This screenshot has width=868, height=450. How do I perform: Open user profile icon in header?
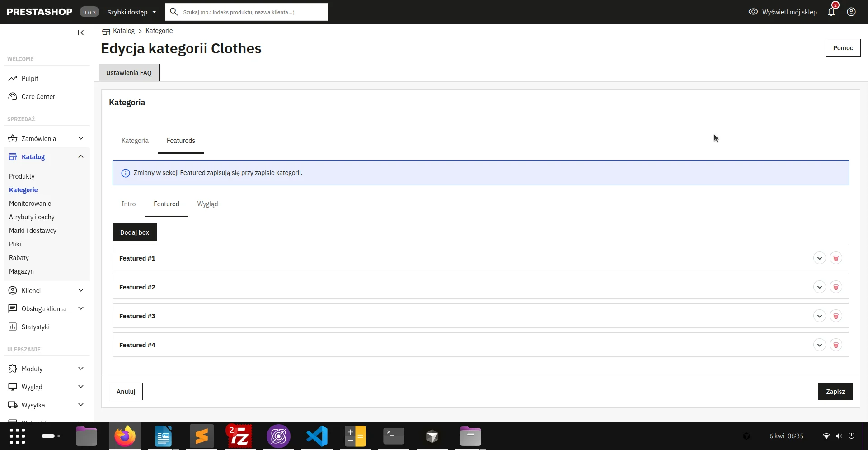[x=851, y=12]
